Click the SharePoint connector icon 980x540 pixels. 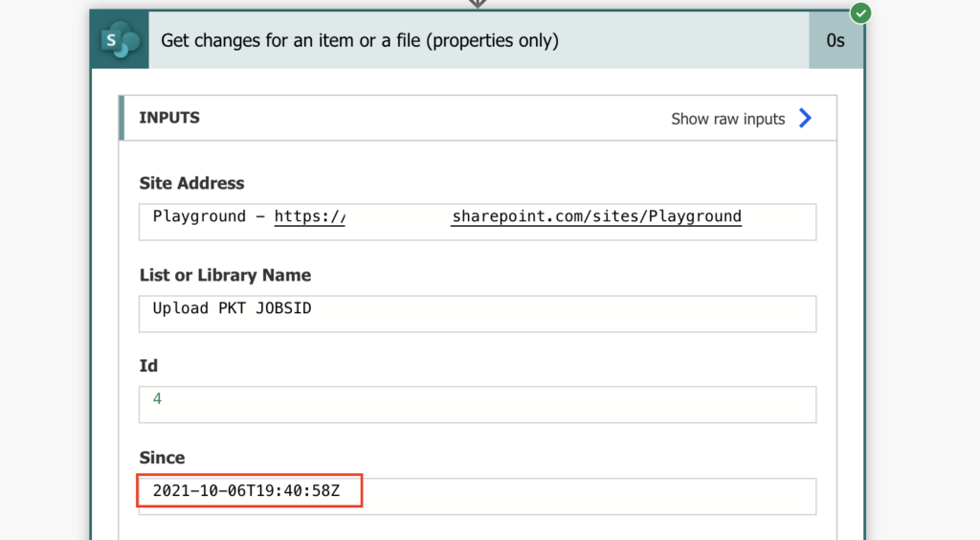(120, 40)
